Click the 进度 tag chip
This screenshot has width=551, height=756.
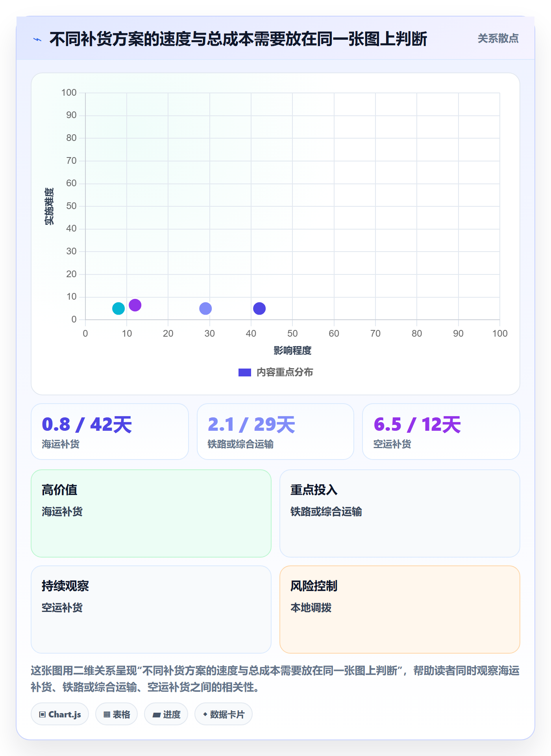[166, 714]
